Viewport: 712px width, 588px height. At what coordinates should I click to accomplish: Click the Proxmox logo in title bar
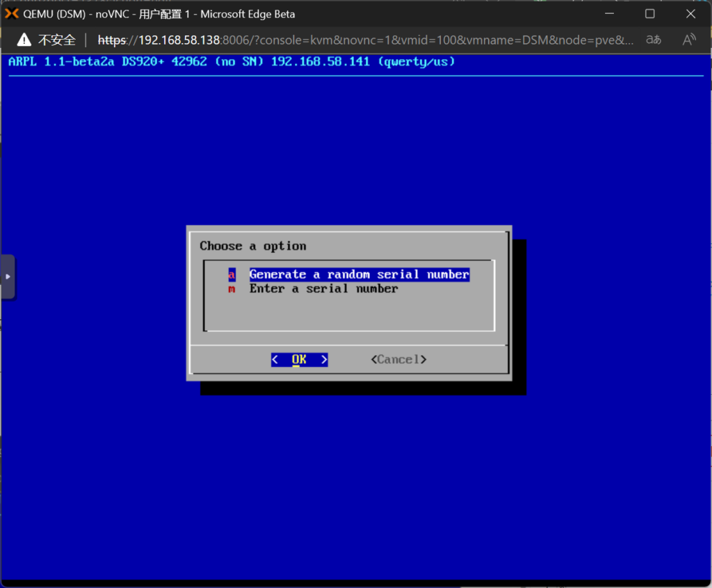point(12,14)
